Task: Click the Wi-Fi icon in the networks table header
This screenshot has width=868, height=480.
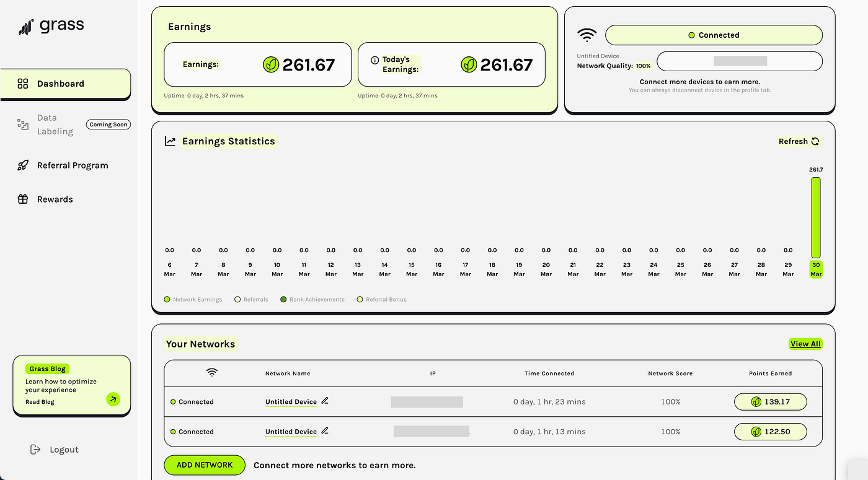Action: (212, 372)
